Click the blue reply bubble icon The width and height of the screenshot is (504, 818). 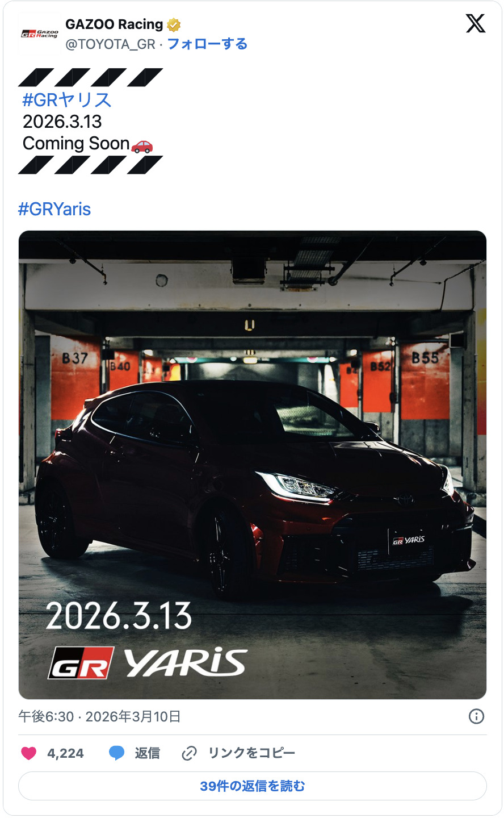[117, 753]
